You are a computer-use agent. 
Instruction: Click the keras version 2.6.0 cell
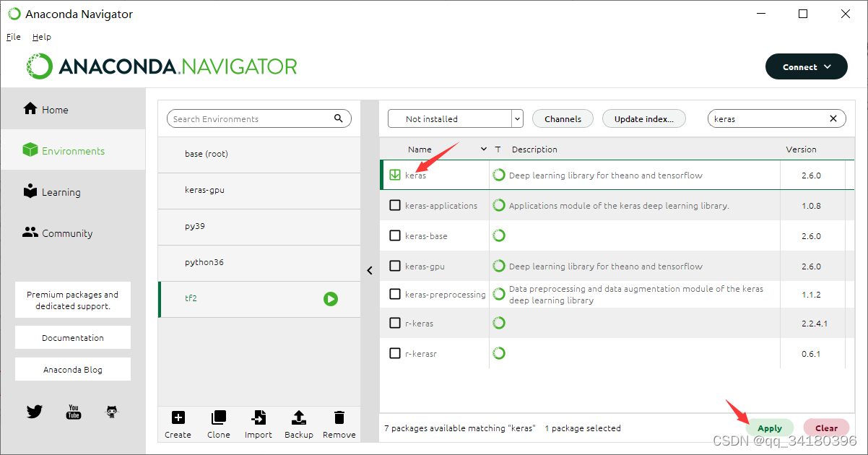811,175
